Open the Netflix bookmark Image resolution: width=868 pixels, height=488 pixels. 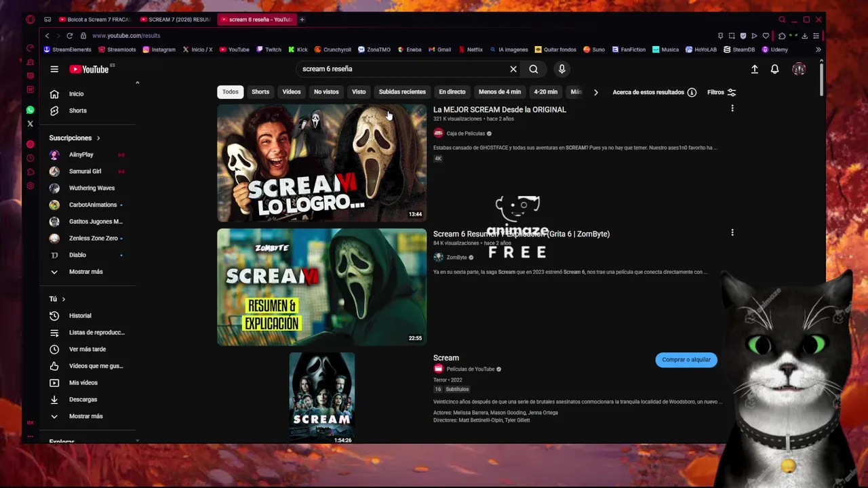point(471,49)
